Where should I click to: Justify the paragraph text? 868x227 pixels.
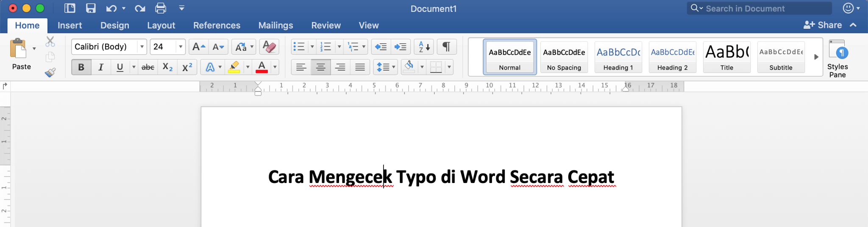coord(360,67)
